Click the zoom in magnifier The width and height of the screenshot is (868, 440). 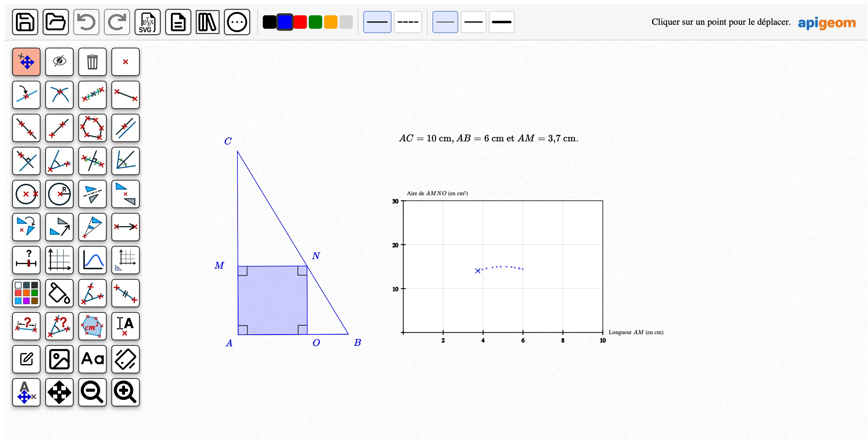click(125, 392)
